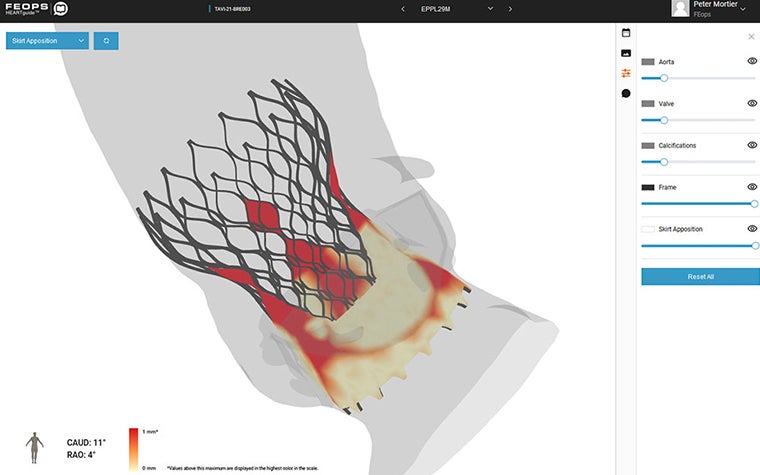The image size is (760, 475).
Task: Click the reset view refresh button
Action: coord(106,41)
